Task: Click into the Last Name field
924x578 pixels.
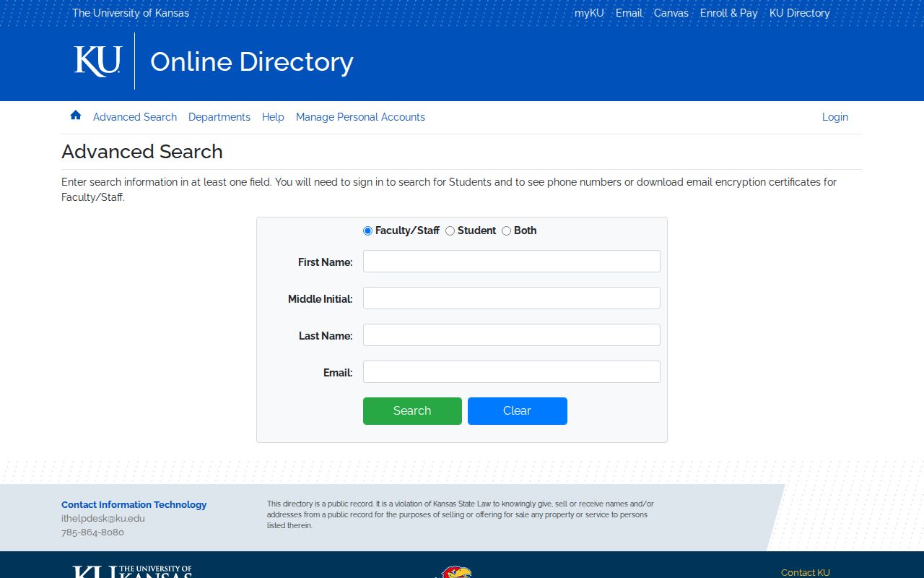Action: coord(512,335)
